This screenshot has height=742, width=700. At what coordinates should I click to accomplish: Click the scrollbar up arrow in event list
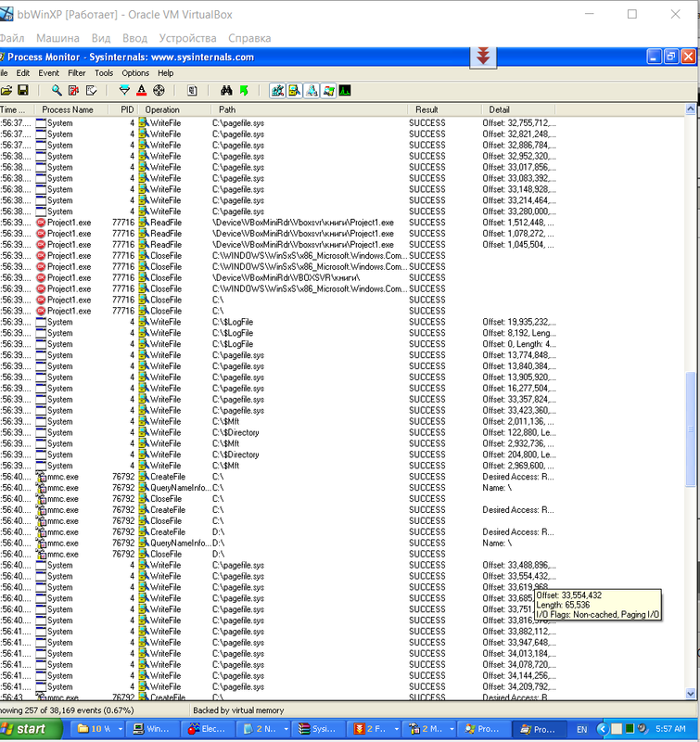click(x=690, y=109)
